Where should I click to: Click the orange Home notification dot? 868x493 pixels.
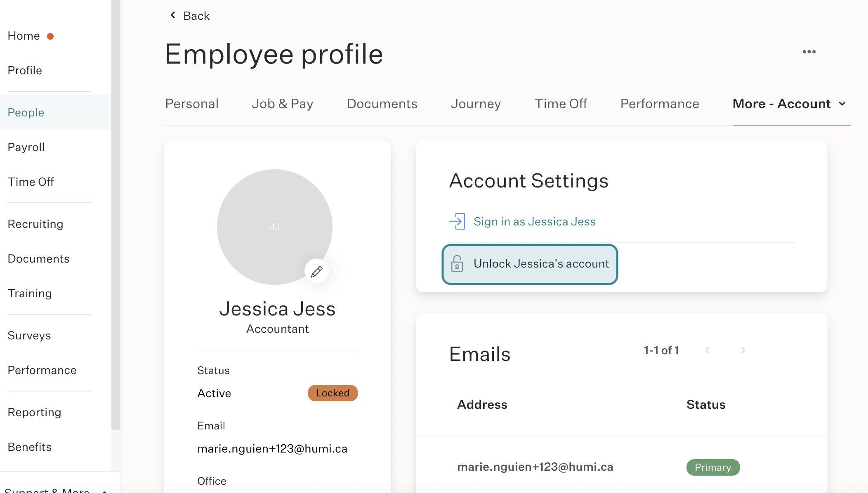[x=50, y=36]
